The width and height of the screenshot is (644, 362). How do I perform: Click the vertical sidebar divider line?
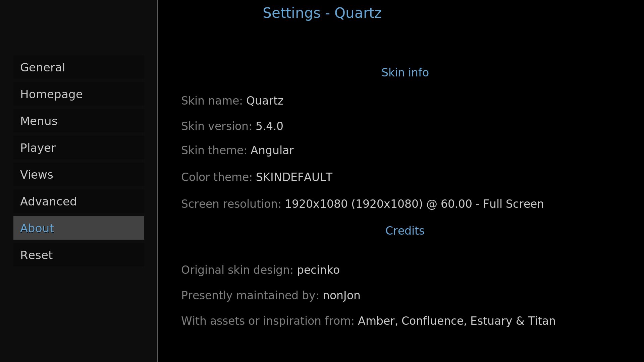[157, 181]
